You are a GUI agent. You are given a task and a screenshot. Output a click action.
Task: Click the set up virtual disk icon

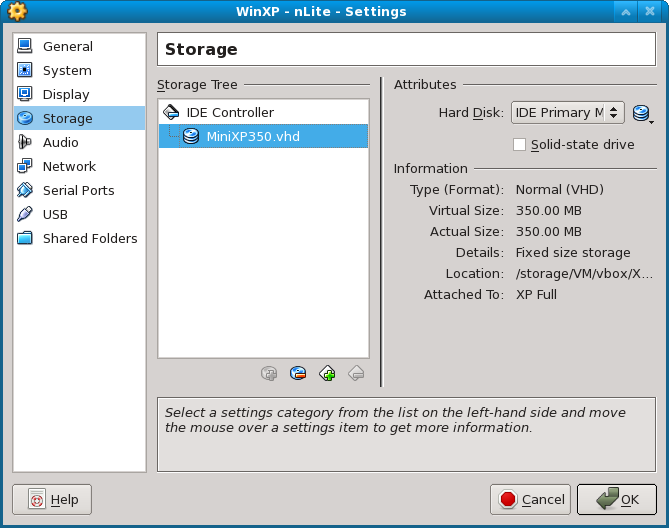point(643,113)
